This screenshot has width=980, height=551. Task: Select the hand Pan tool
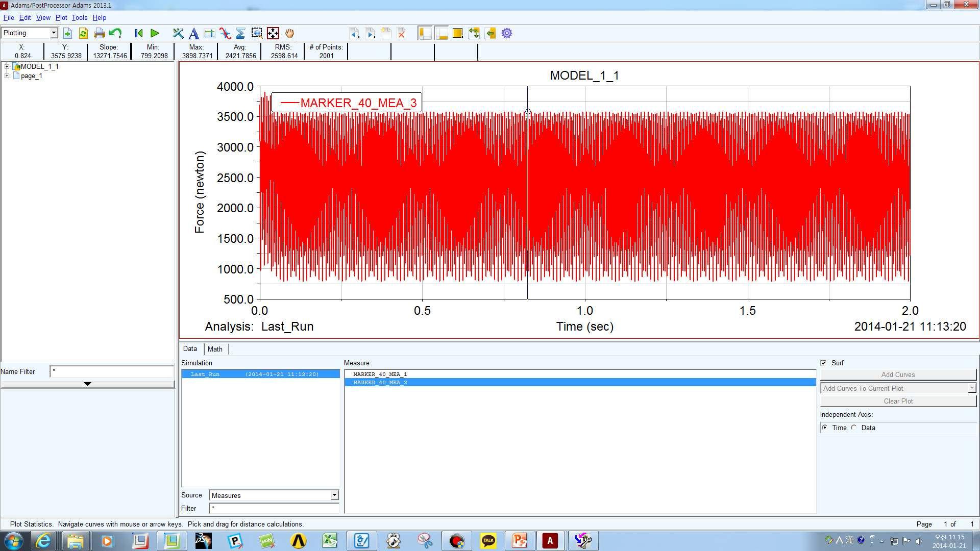tap(289, 34)
